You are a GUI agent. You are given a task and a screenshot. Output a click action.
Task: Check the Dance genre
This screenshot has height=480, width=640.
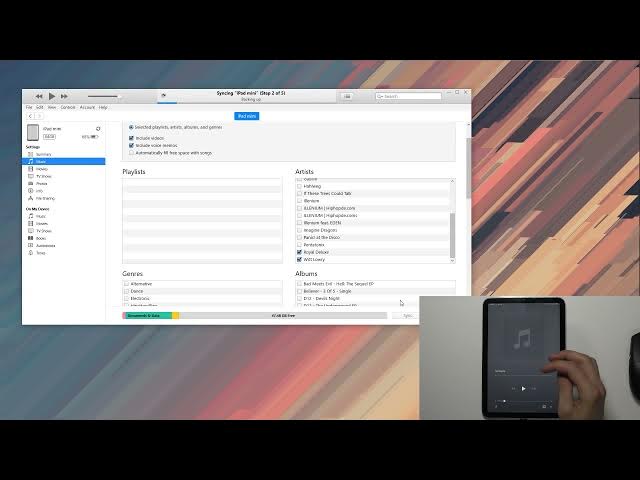[127, 291]
